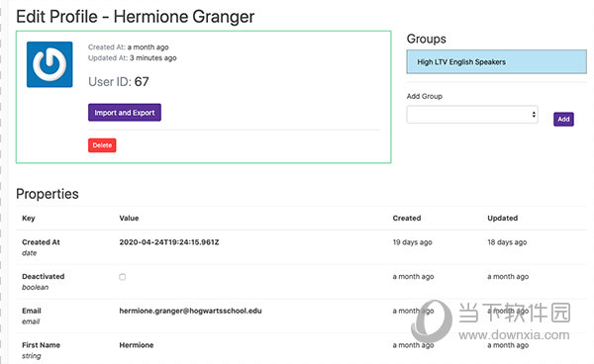594x364 pixels.
Task: Click the Deactivated property key
Action: coord(44,277)
